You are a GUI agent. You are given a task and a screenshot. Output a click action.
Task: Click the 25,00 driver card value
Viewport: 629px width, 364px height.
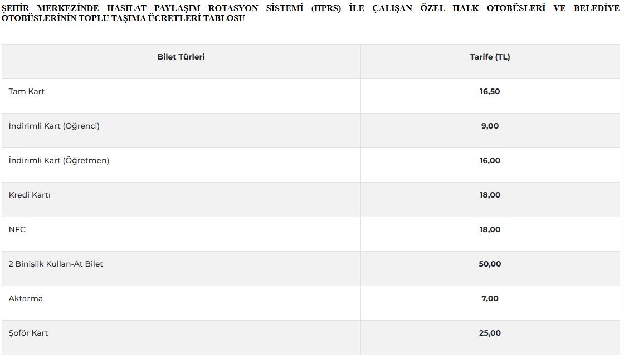(x=490, y=333)
